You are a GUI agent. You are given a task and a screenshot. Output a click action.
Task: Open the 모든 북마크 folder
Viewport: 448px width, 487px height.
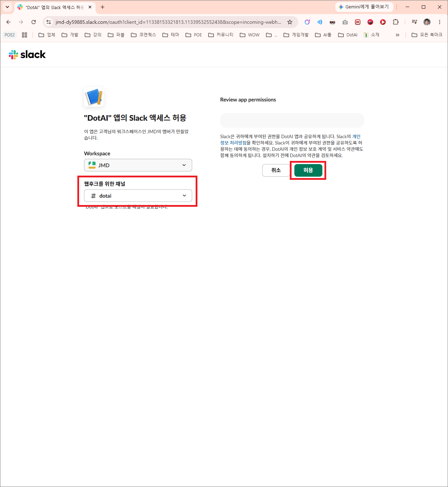click(x=427, y=35)
